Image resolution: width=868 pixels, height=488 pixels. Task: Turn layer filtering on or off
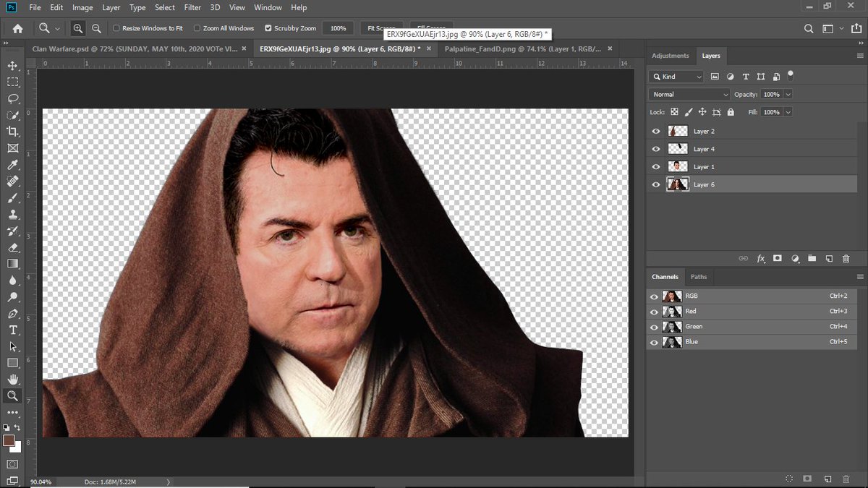coord(791,74)
